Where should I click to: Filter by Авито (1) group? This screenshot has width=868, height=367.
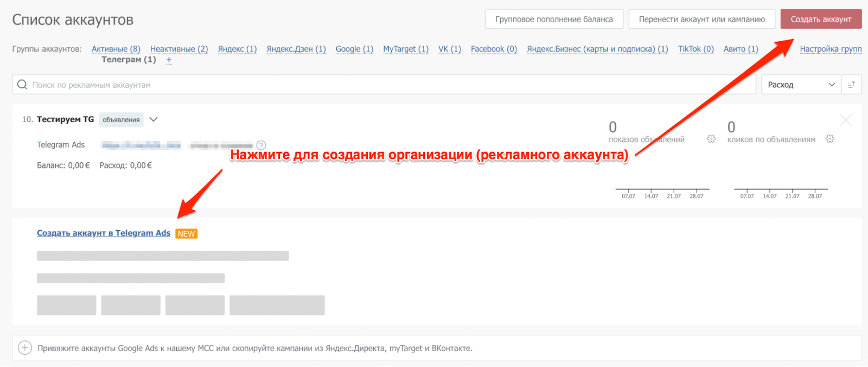741,49
